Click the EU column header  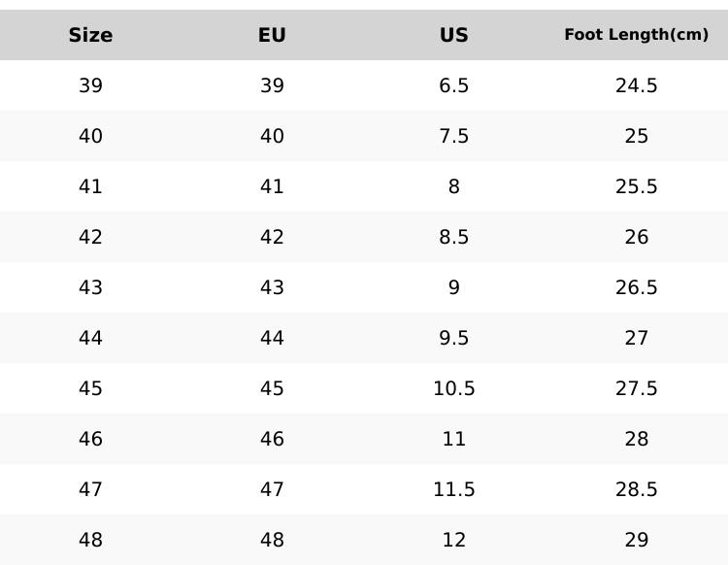(272, 36)
